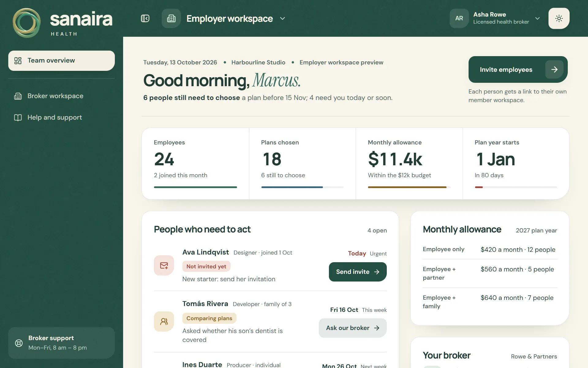Click the Help and support book icon
This screenshot has width=588, height=368.
(18, 118)
